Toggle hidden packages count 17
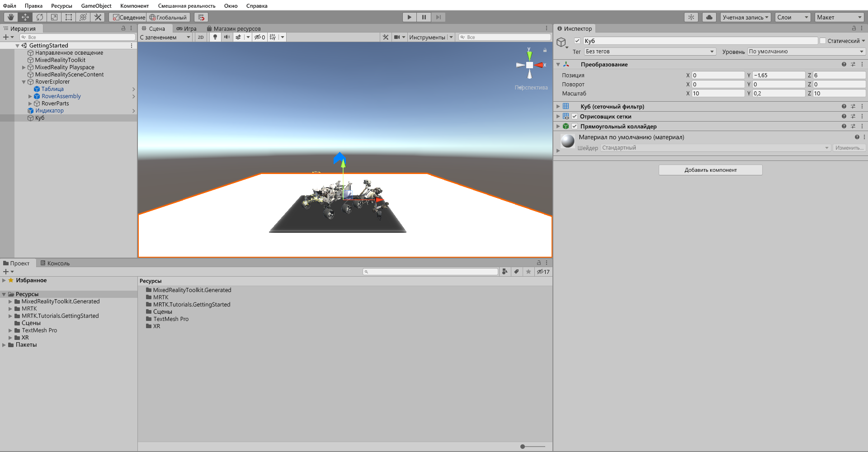Screen dimensions: 868x452 [543, 272]
